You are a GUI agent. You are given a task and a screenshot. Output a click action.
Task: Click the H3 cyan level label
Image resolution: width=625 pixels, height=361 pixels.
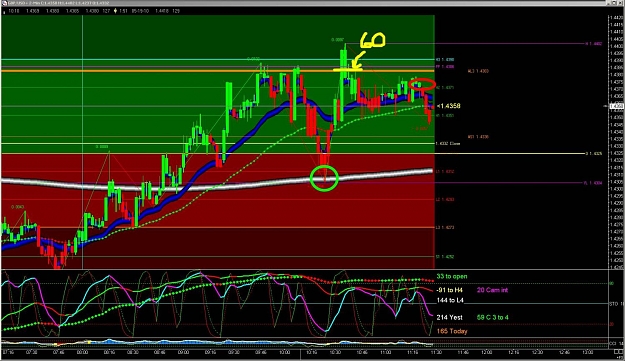444,60
